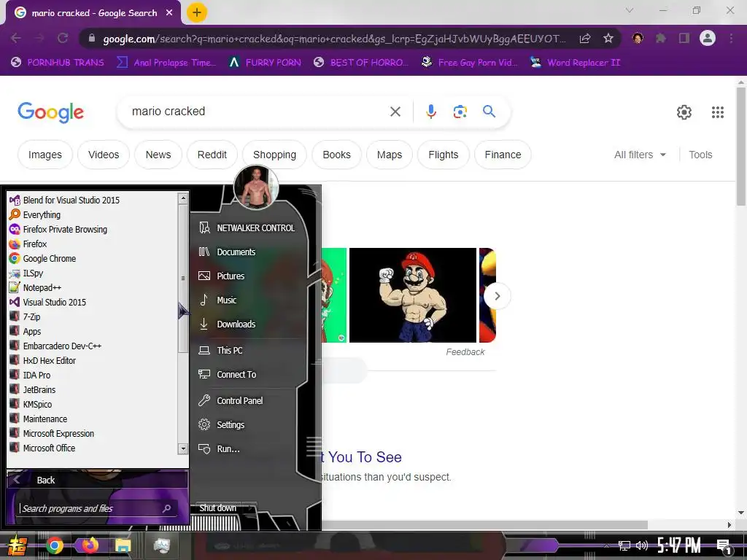The image size is (747, 560).
Task: Open the Google apps grid icon
Action: (718, 112)
